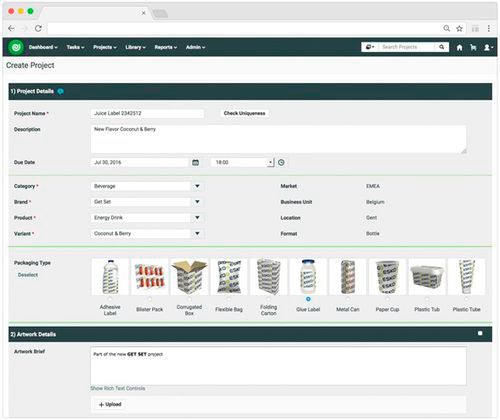Click the Project Details info icon
The height and width of the screenshot is (420, 500).
(x=60, y=91)
